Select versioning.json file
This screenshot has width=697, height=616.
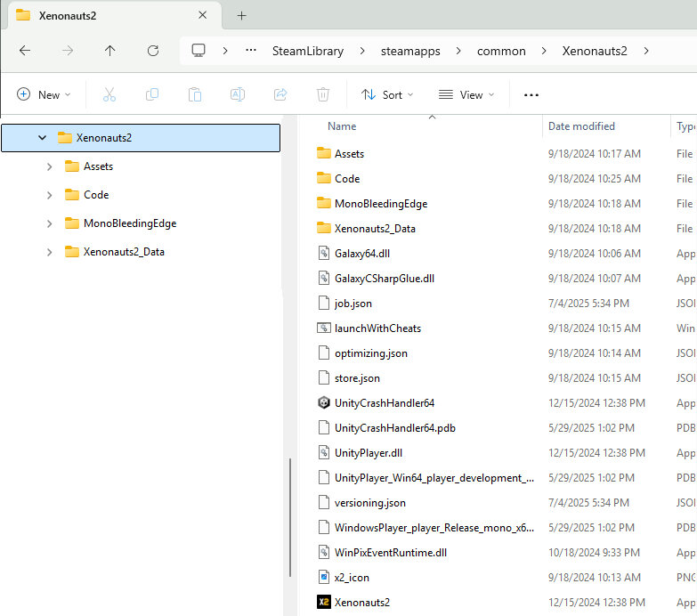pyautogui.click(x=369, y=503)
